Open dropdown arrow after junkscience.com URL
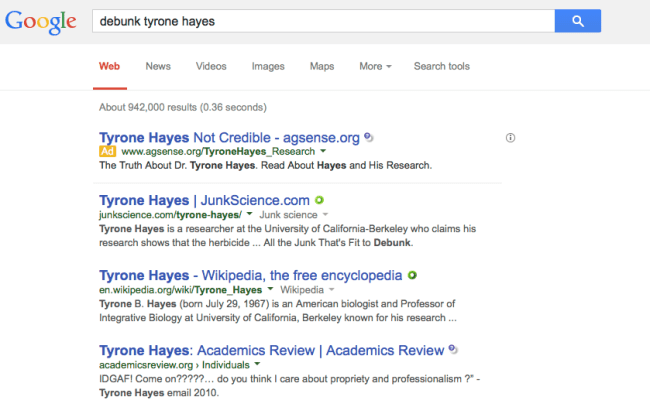 coord(250,214)
